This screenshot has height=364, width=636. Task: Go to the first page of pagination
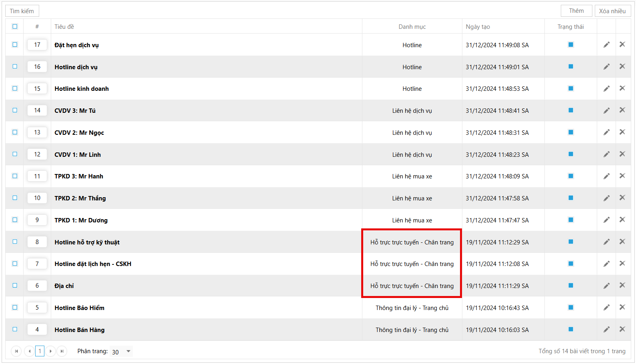(x=16, y=351)
